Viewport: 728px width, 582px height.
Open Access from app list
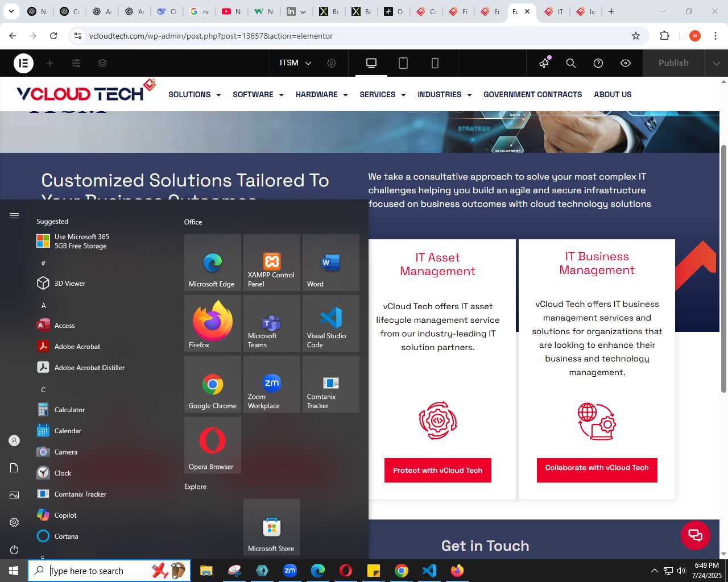102,325
